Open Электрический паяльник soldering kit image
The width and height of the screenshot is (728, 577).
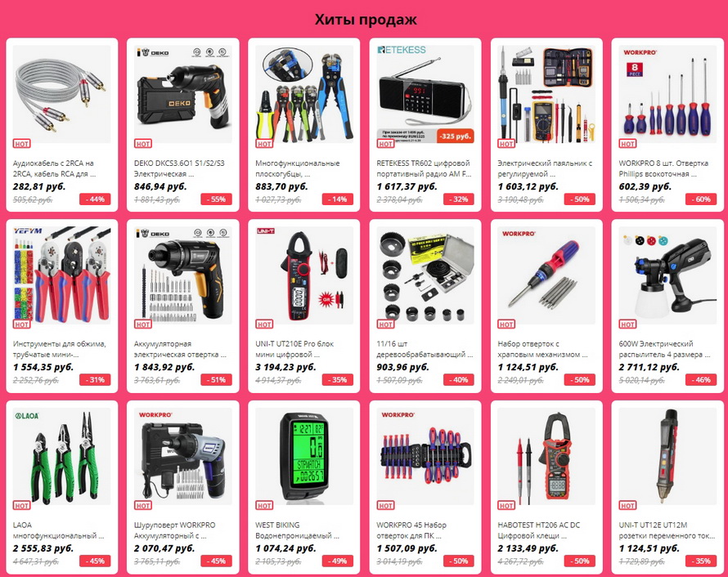(x=546, y=94)
